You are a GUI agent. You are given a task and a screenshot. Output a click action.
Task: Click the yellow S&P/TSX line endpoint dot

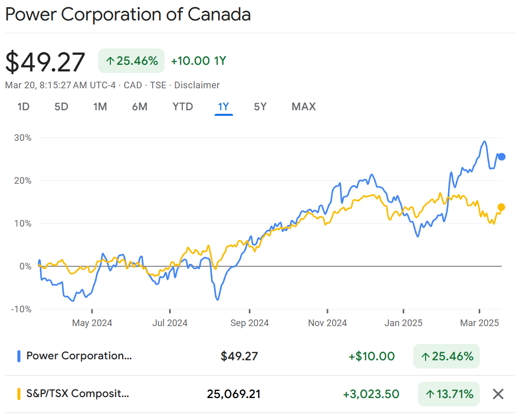(501, 207)
